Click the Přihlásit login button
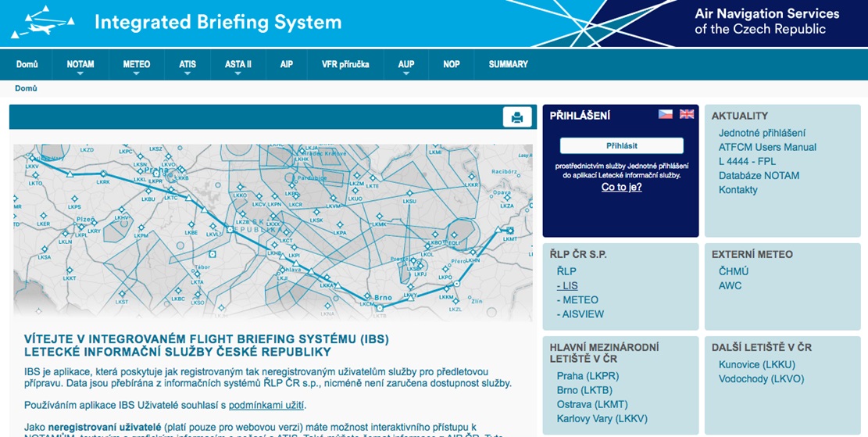 click(x=622, y=145)
